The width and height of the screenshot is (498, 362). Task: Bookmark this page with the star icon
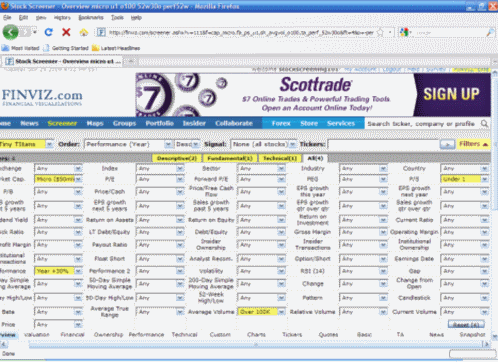tap(380, 32)
